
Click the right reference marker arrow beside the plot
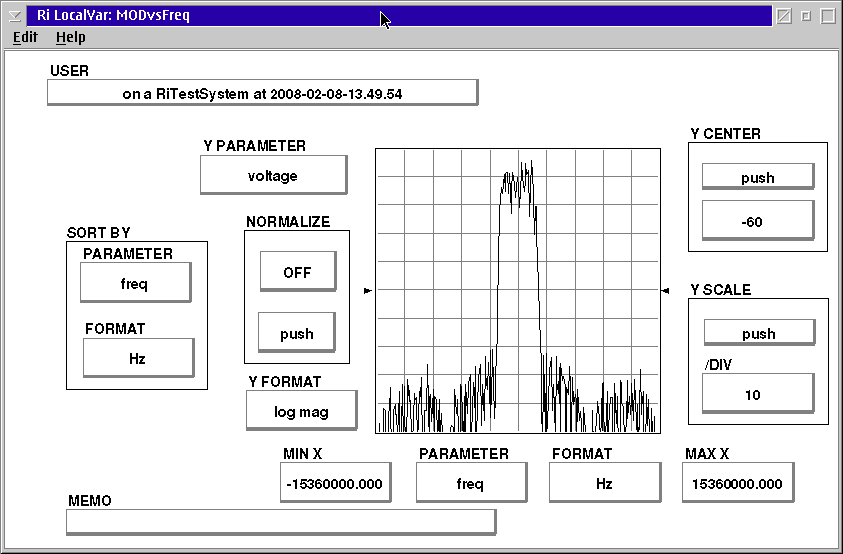(665, 290)
